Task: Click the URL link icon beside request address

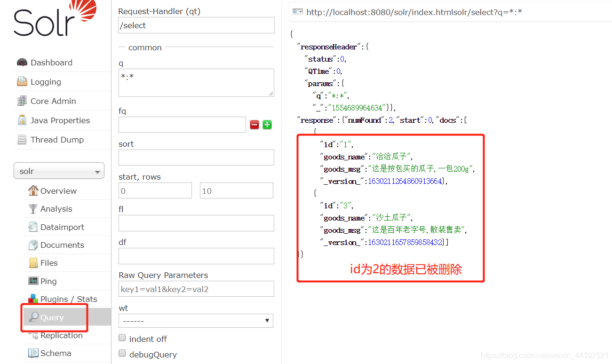Action: point(297,12)
